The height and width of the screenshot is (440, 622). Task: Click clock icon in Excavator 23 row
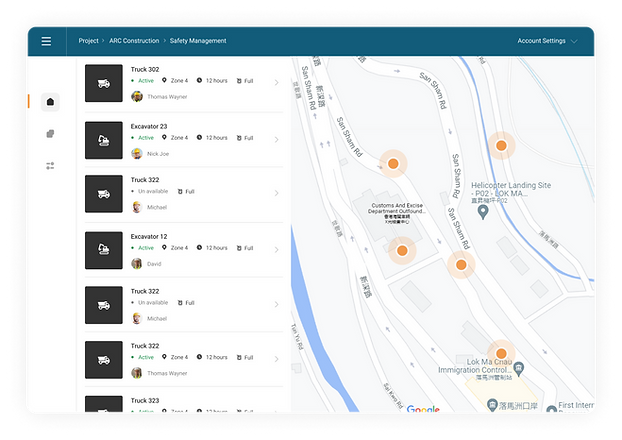point(199,137)
